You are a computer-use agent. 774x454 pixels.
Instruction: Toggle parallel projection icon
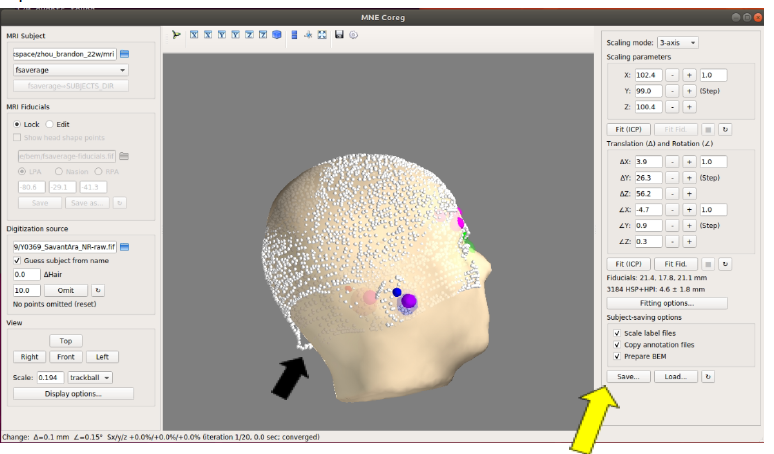tap(294, 35)
